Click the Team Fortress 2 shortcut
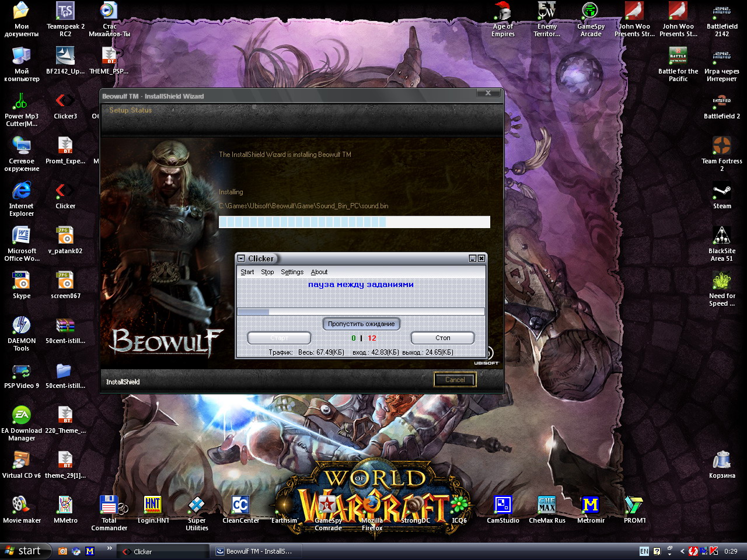 click(x=721, y=147)
